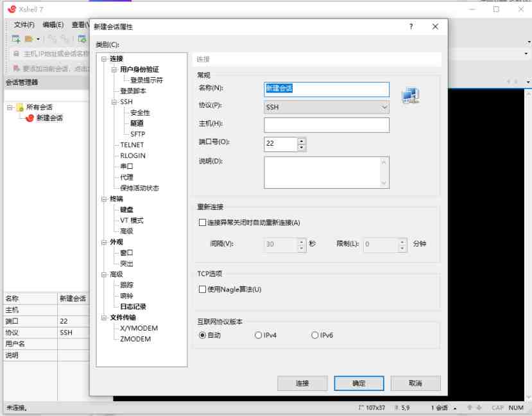Click the 确定 button

click(358, 383)
